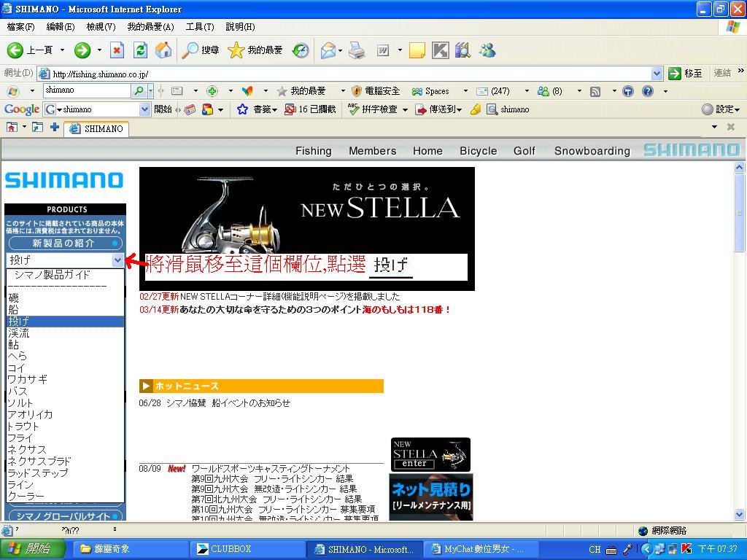Open 檔案(F) menu
Viewport: 747px width, 560px height.
[x=21, y=27]
